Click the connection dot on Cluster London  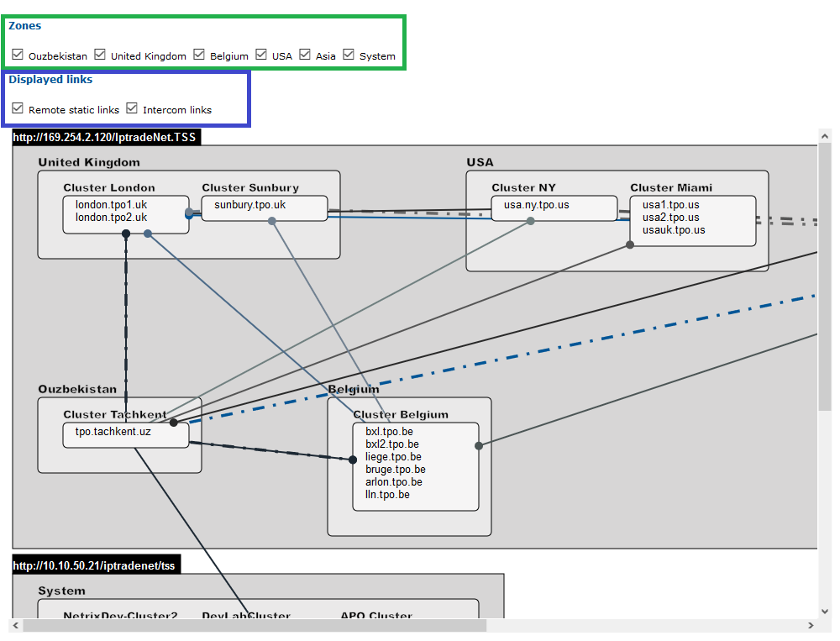pos(126,233)
